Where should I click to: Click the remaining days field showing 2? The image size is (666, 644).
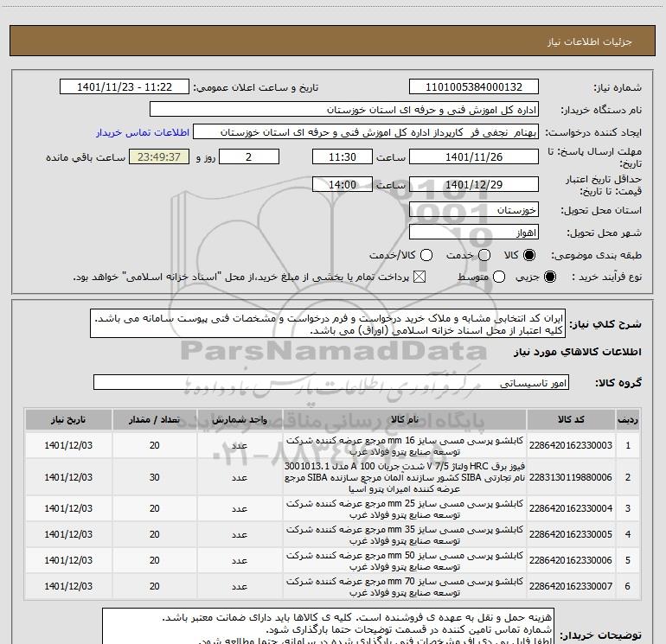pos(249,156)
